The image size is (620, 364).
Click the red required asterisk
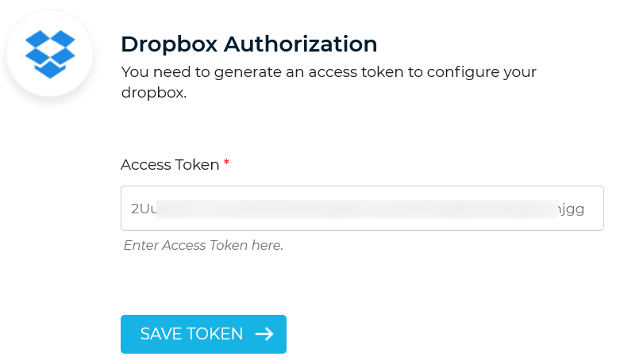[226, 163]
